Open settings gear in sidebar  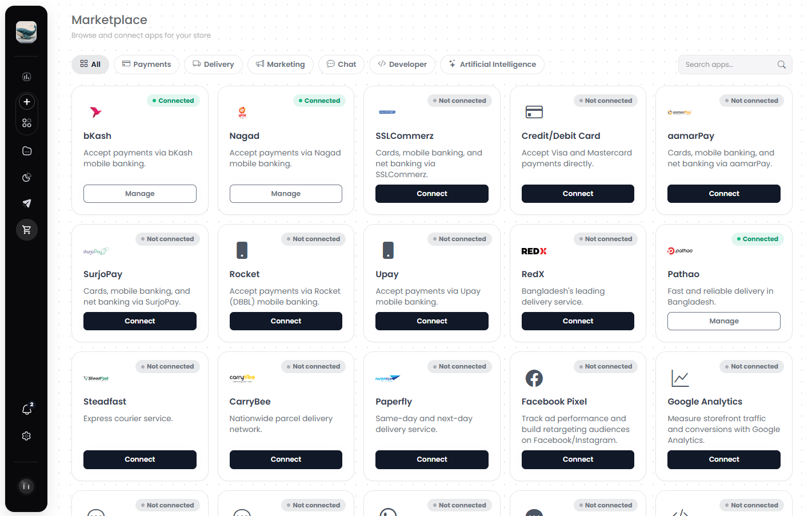[x=26, y=436]
